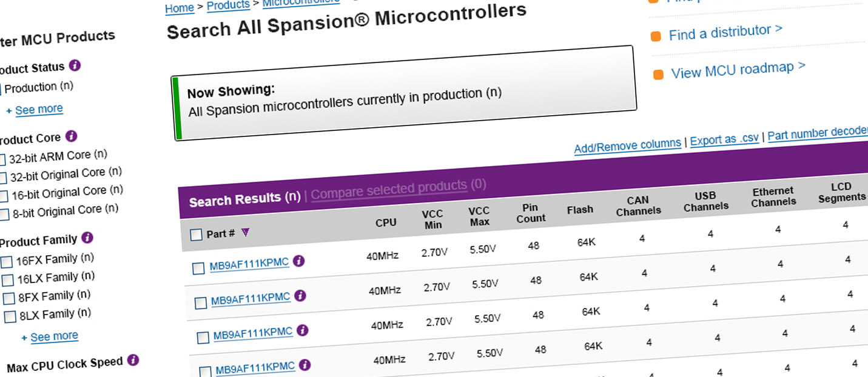Click the Pin Count column header

coord(531,213)
